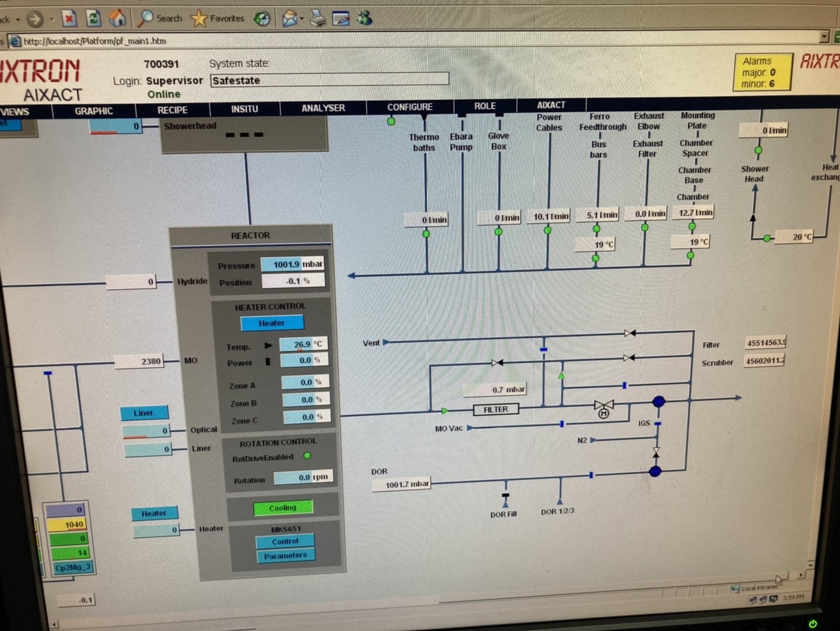Image resolution: width=840 pixels, height=631 pixels.
Task: Click the browser Forward arrow button
Action: click(x=35, y=19)
